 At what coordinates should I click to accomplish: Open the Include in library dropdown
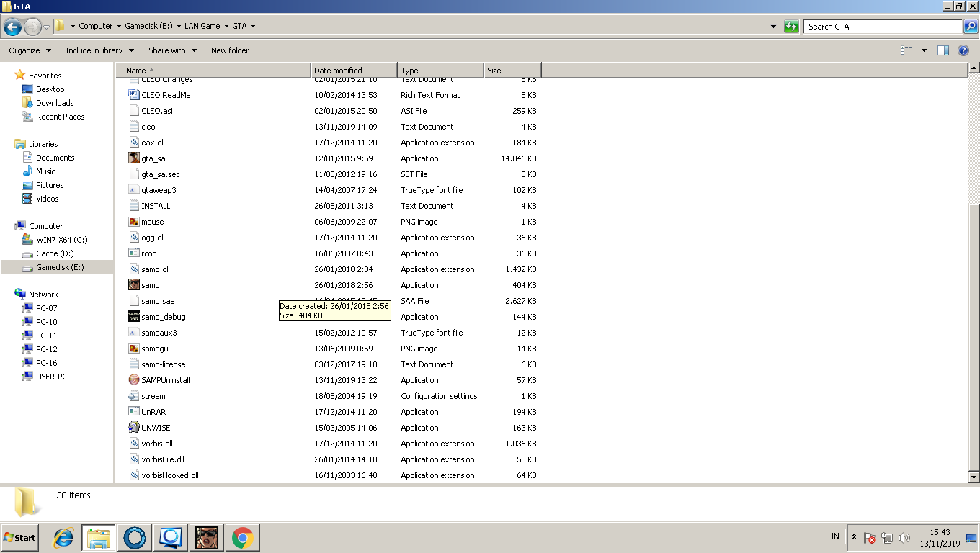pyautogui.click(x=99, y=50)
